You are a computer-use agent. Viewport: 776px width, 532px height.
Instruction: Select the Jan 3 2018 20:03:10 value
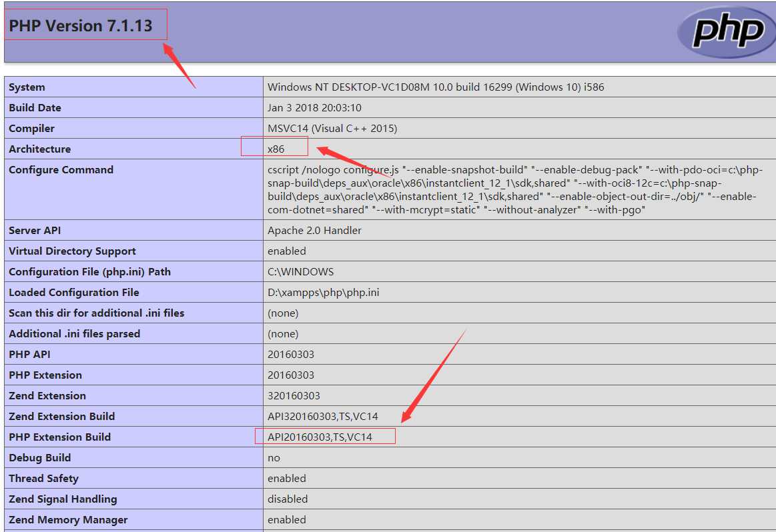coord(314,108)
